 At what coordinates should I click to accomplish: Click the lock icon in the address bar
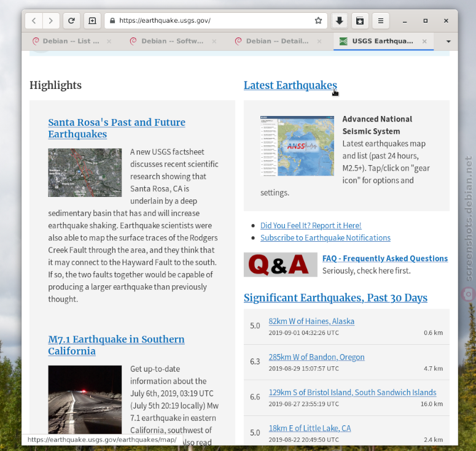(x=112, y=21)
